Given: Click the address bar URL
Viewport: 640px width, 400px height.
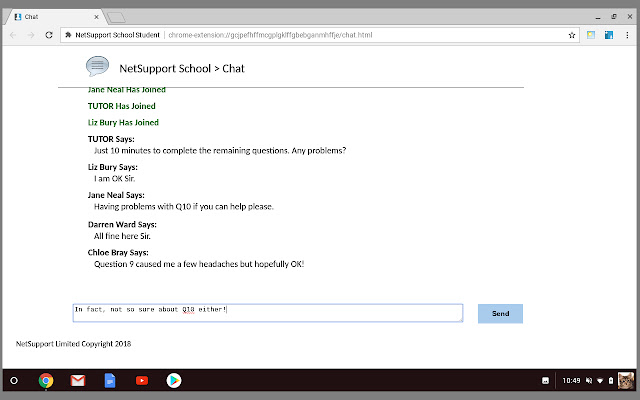Looking at the screenshot, I should click(270, 35).
